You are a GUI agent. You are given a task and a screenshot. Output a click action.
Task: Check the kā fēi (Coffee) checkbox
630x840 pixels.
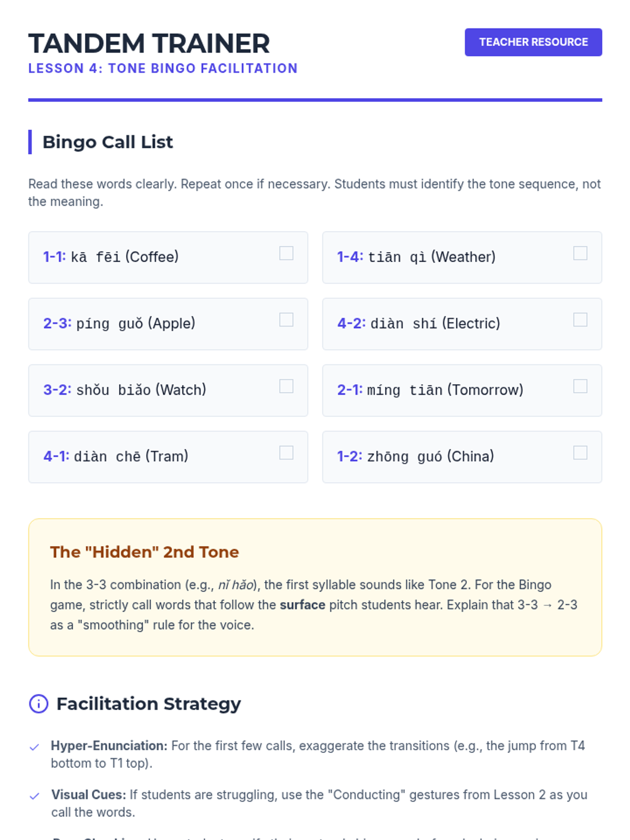tap(286, 254)
